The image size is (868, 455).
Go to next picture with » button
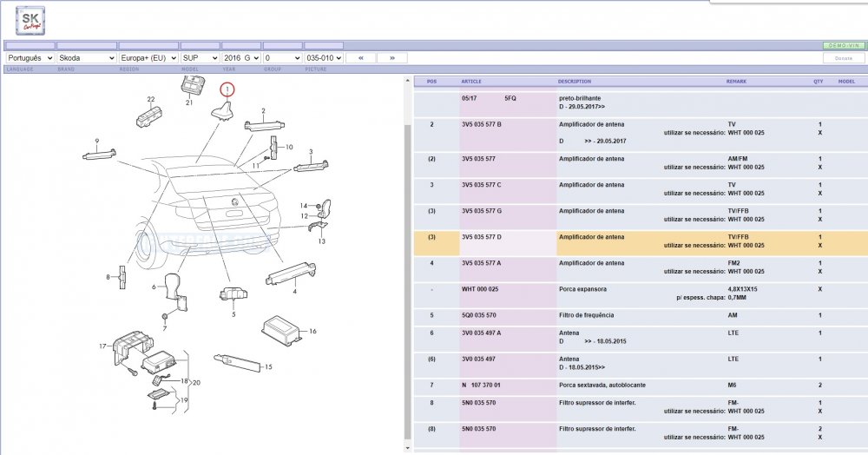click(392, 57)
